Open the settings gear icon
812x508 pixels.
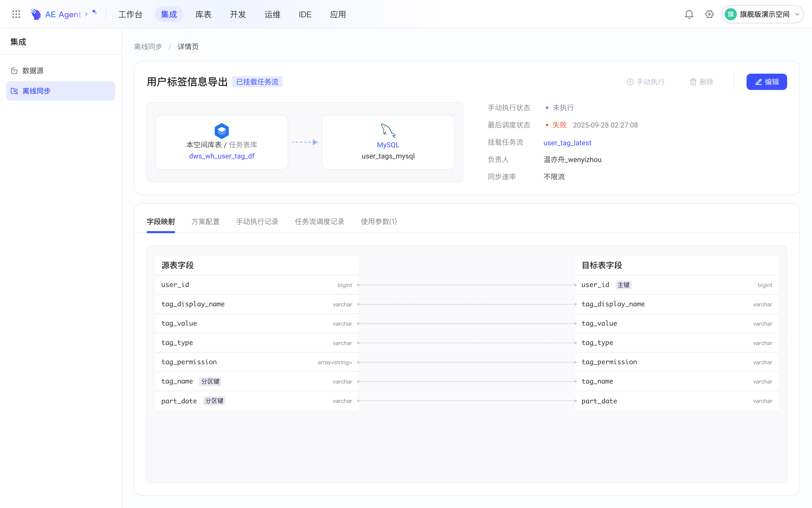[x=709, y=14]
